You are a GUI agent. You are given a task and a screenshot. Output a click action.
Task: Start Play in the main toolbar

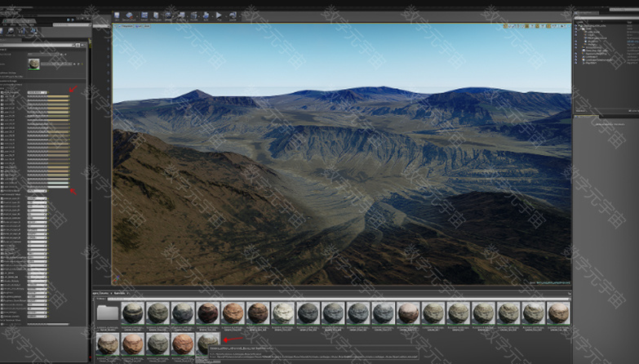(219, 16)
